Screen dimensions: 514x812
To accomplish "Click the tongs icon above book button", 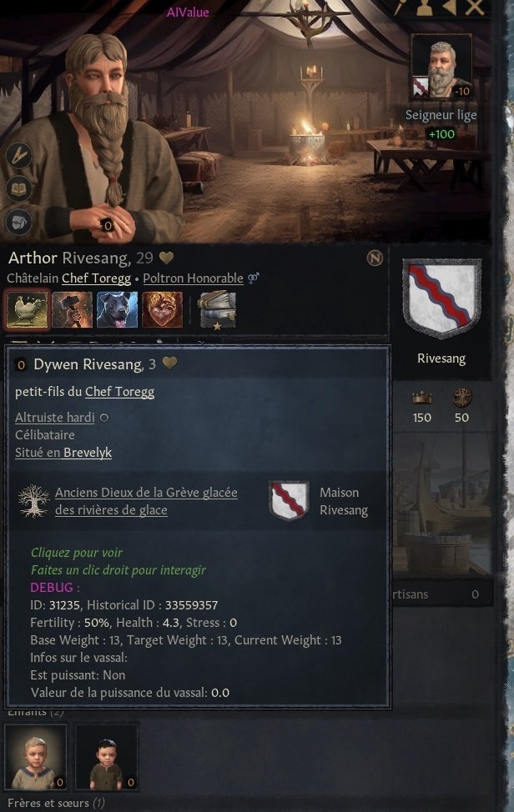I will [19, 155].
